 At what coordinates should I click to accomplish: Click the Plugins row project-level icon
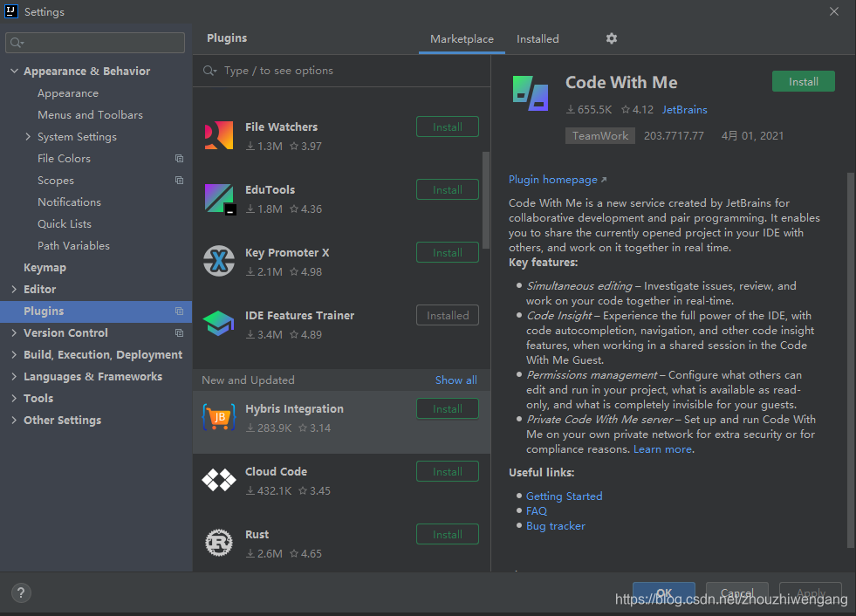click(x=179, y=311)
